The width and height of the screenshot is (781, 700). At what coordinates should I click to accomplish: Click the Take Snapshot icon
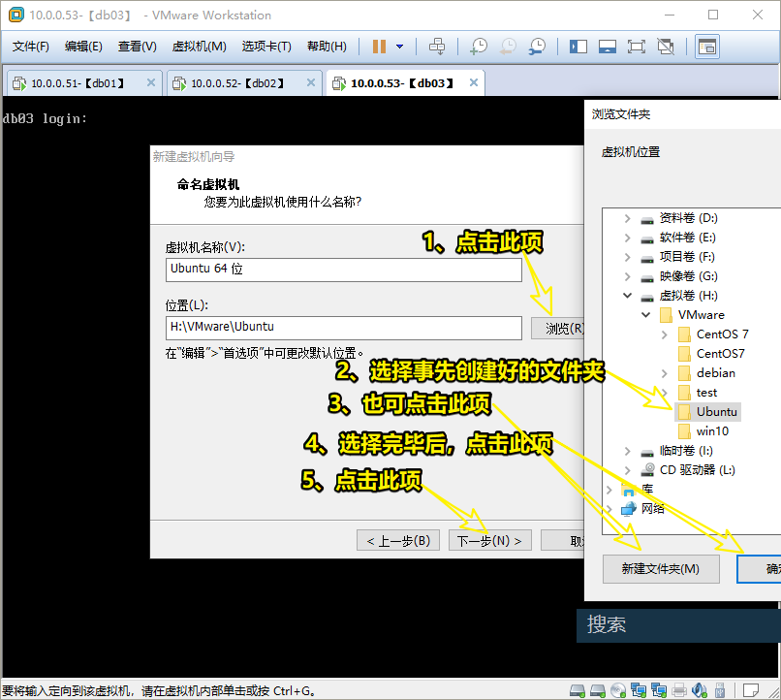tap(478, 46)
